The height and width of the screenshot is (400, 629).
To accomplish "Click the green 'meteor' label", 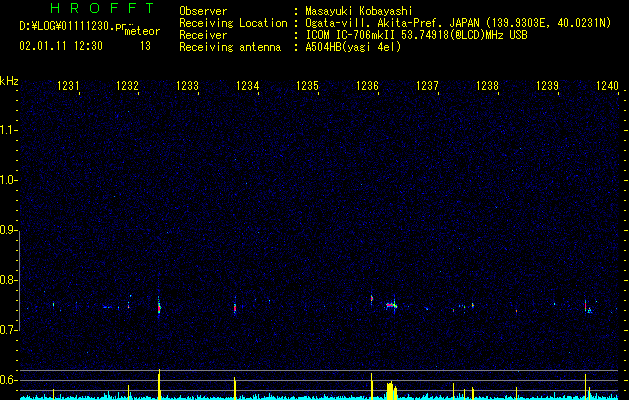I will [142, 31].
